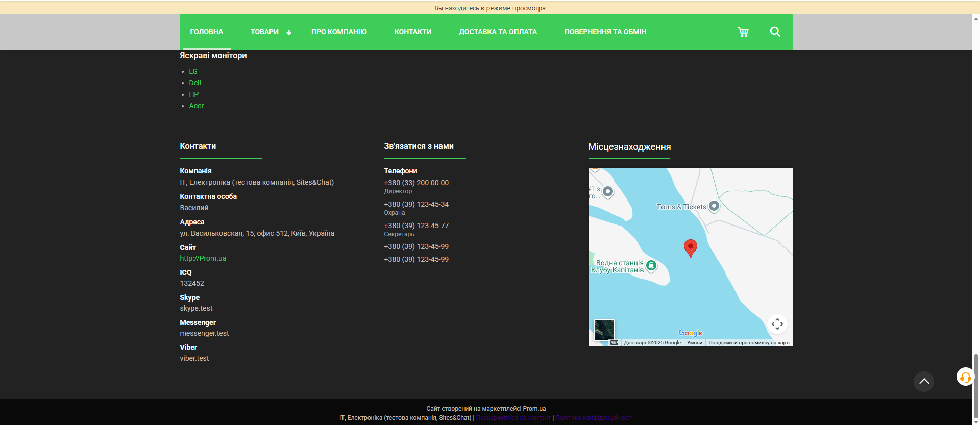The width and height of the screenshot is (980, 425).
Task: Toggle map camera controls button
Action: click(x=777, y=324)
